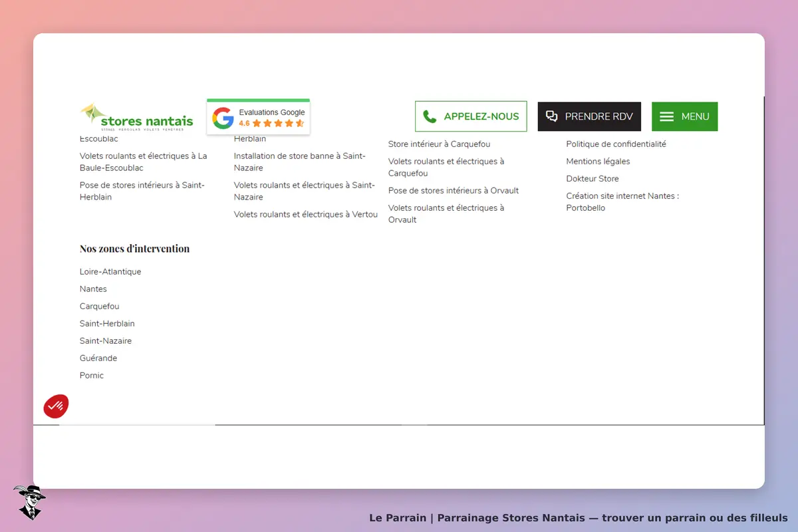The width and height of the screenshot is (798, 532).
Task: Open Volets roulants et électriques à Carquefou
Action: pyautogui.click(x=446, y=168)
